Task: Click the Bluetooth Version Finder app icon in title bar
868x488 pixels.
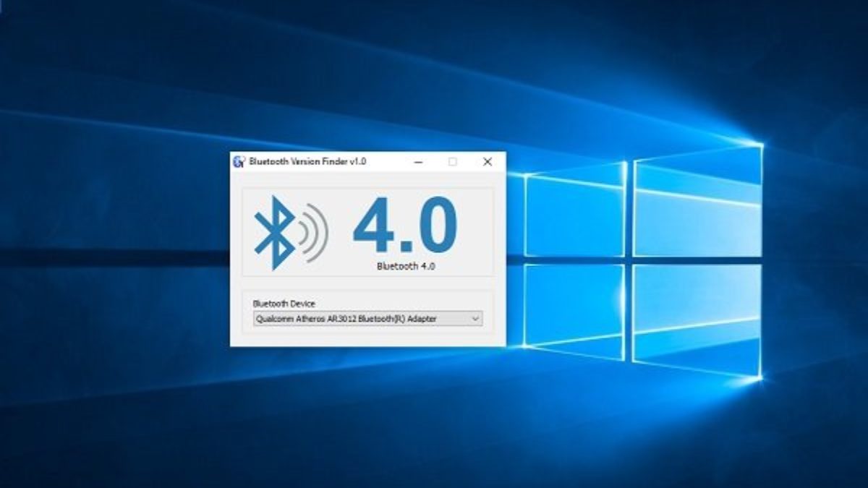Action: click(239, 161)
